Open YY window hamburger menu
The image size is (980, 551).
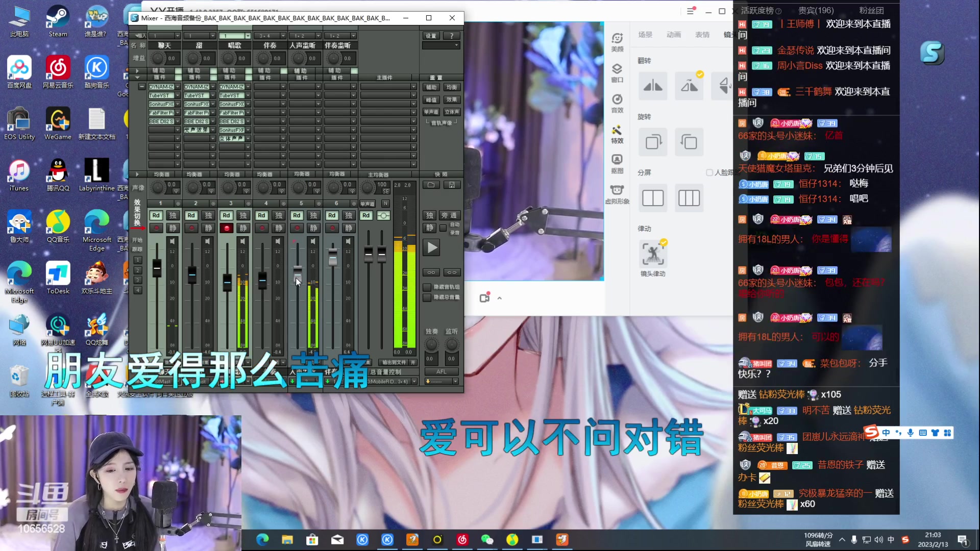click(691, 11)
